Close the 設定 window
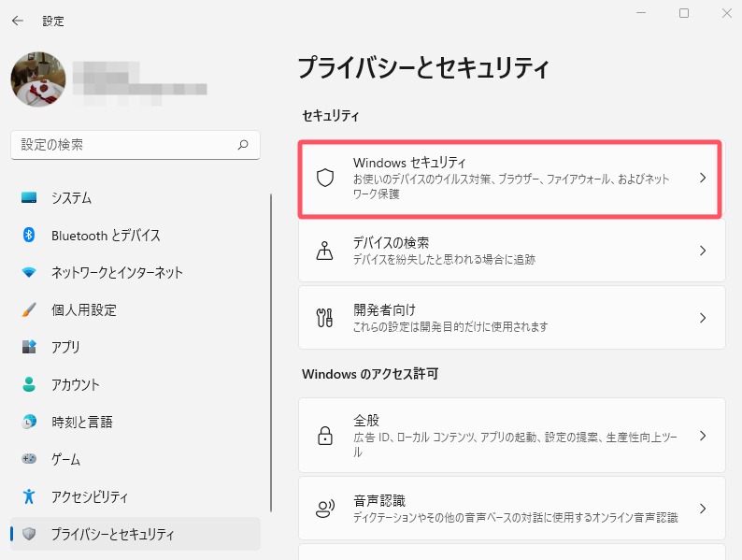 [727, 13]
